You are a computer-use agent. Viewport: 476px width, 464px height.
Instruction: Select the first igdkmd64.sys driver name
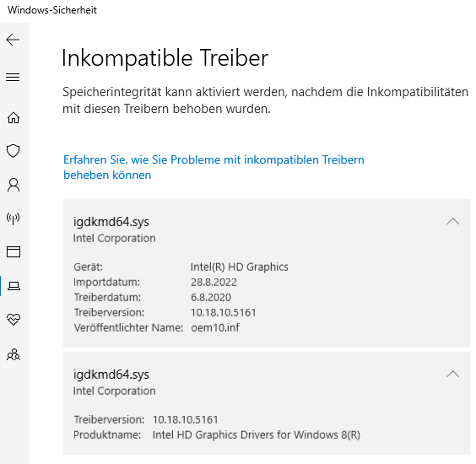click(111, 222)
